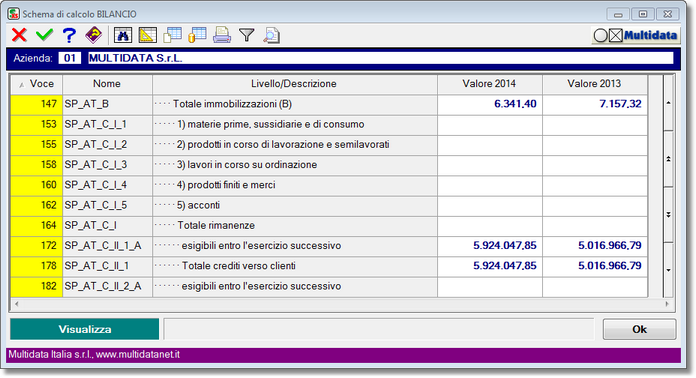Viewport: 696px width, 378px height.
Task: Click the Livello/Descrizione column header
Action: tap(294, 84)
